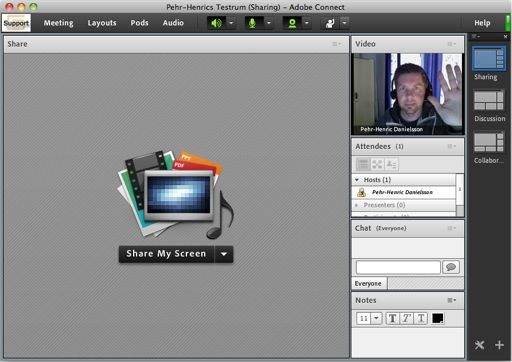Click the Support logo
Viewport: 512px width, 362px height.
[16, 23]
